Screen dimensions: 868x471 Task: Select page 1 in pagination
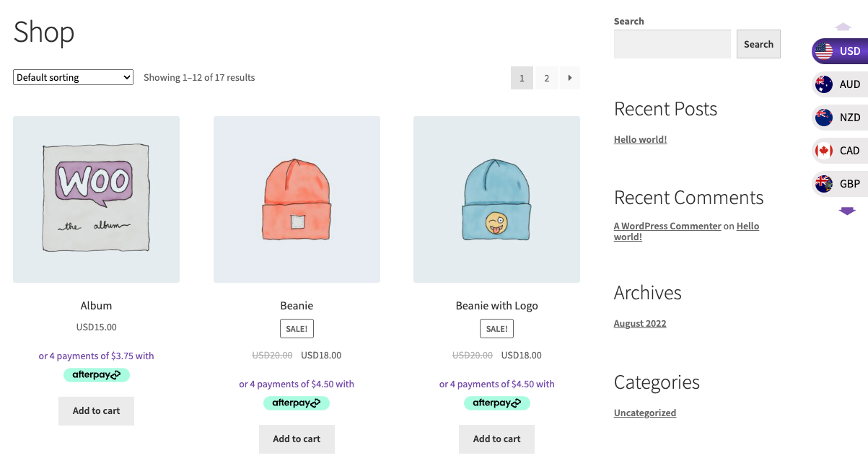[522, 78]
